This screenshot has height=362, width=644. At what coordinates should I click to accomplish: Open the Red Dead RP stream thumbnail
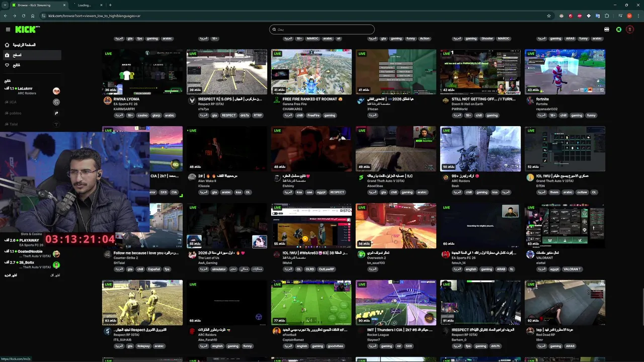tap(565, 303)
